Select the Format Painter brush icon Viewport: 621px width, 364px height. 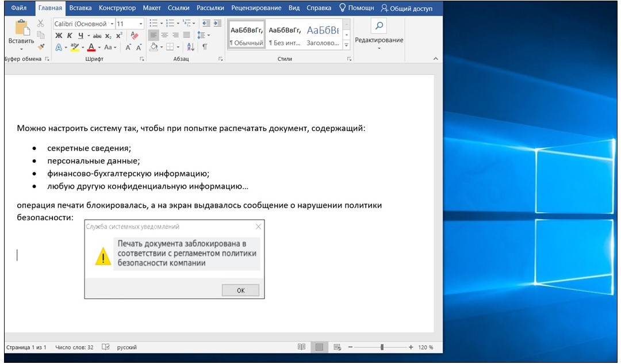tap(40, 47)
